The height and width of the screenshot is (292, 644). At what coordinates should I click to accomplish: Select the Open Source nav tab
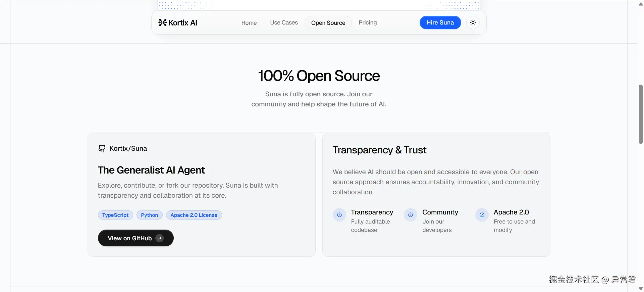coord(328,23)
